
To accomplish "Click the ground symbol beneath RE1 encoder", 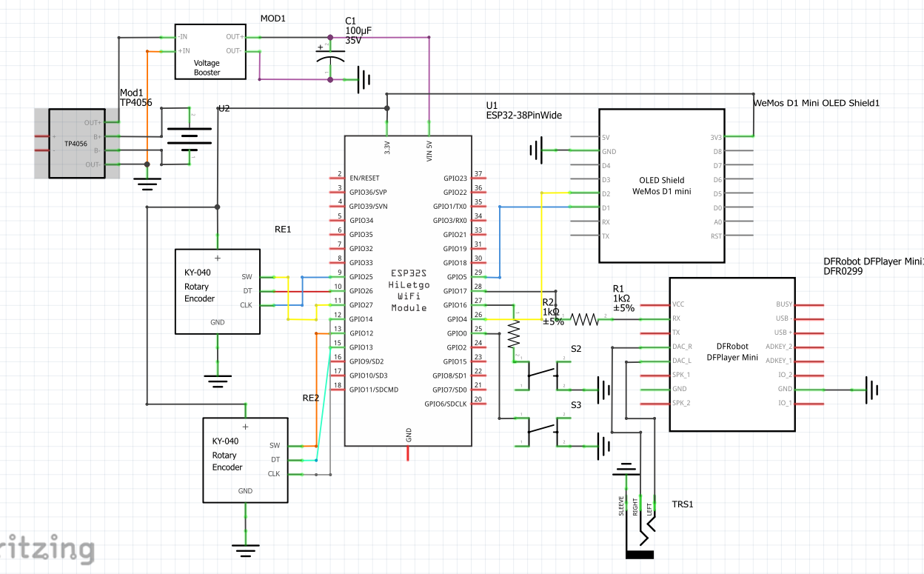I will 218,381.
